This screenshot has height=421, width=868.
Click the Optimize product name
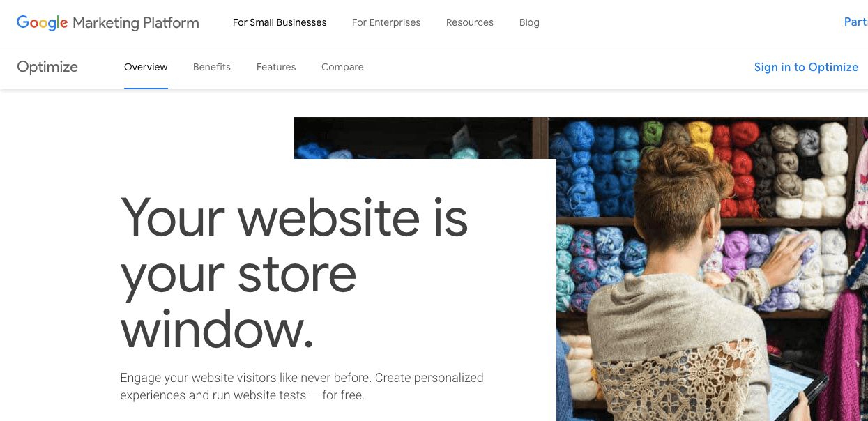coord(47,67)
